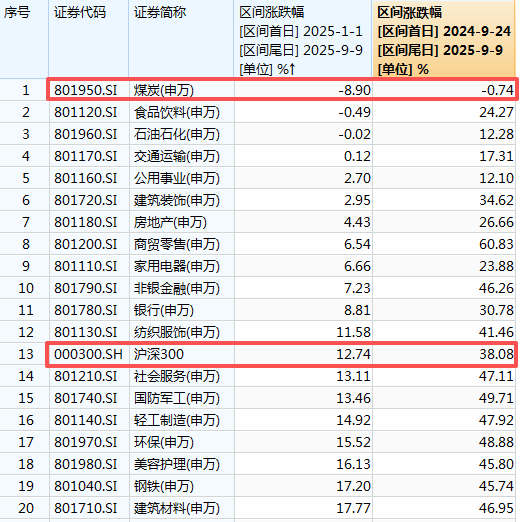The width and height of the screenshot is (520, 522).
Task: Click code 000300.SH
Action: click(88, 354)
